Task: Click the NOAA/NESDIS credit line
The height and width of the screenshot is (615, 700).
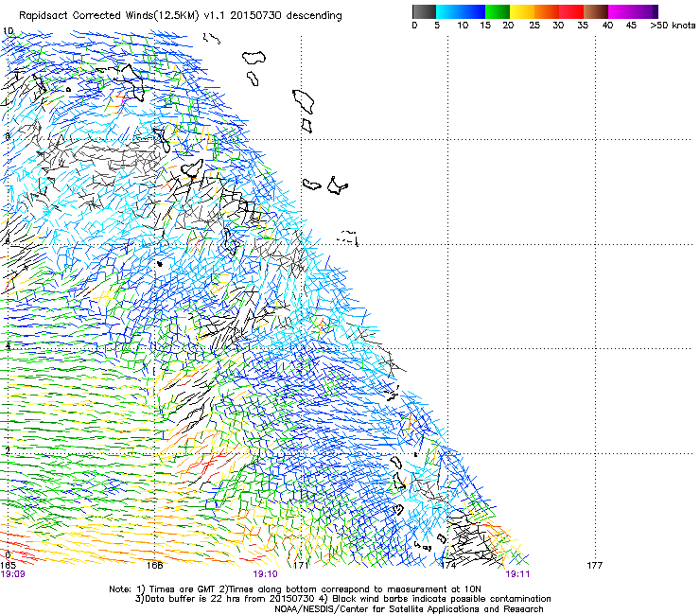Action: coord(409,609)
